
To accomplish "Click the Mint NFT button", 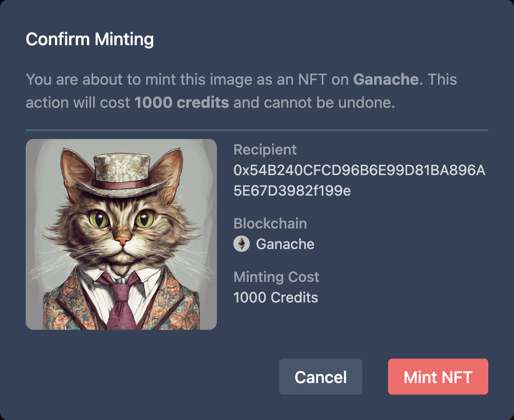I will pyautogui.click(x=438, y=376).
